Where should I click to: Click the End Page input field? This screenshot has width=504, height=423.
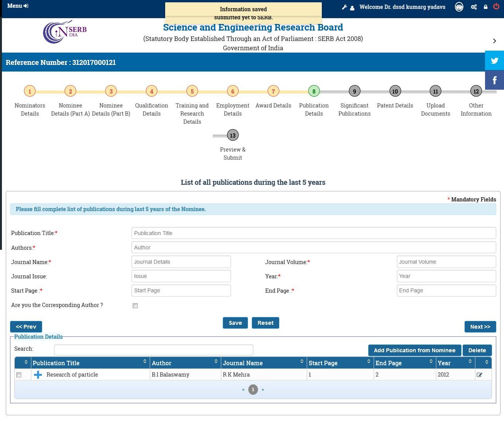[446, 290]
